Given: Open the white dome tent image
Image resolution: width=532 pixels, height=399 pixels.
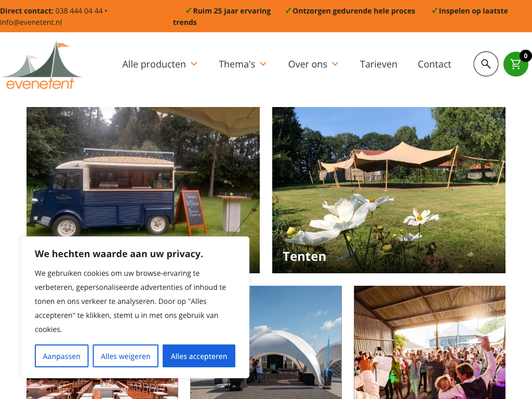Looking at the screenshot, I should (x=296, y=342).
